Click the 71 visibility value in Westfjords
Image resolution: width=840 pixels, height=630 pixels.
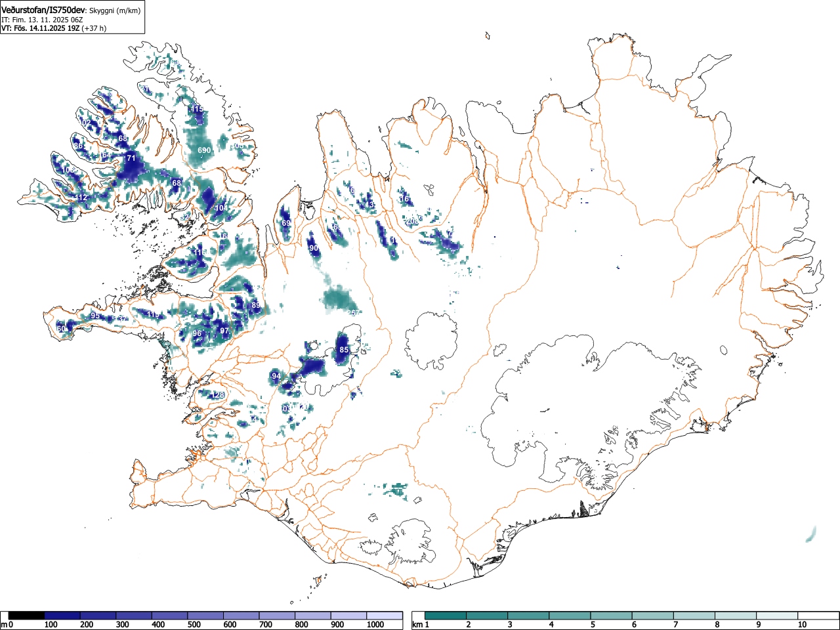(x=131, y=158)
